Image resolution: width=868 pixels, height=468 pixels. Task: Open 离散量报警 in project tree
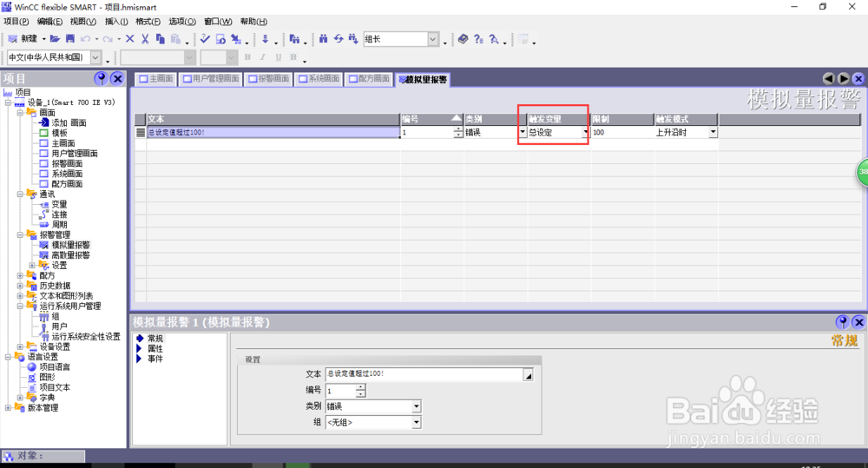coord(70,255)
